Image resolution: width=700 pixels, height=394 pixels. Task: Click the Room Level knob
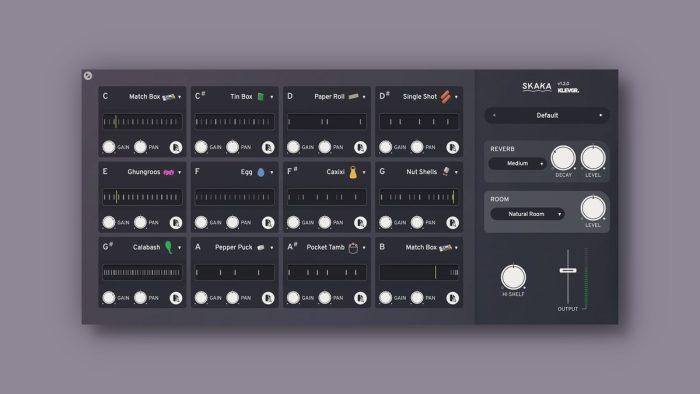point(593,208)
